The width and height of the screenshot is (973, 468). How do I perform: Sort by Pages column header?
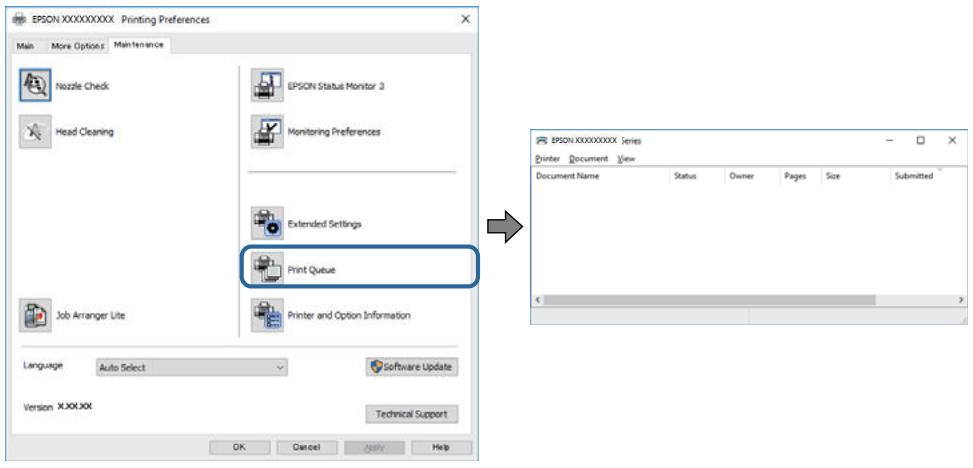800,176
